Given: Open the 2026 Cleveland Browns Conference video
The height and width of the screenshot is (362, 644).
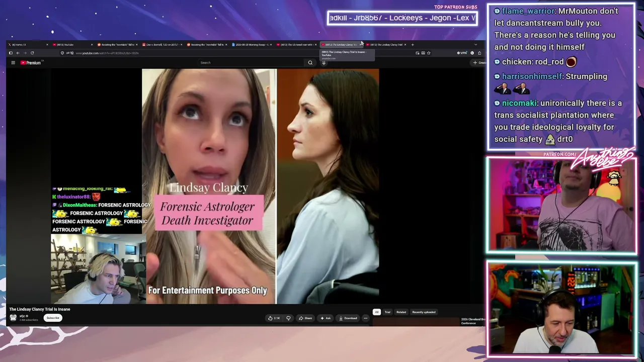Looking at the screenshot, I should click(473, 321).
